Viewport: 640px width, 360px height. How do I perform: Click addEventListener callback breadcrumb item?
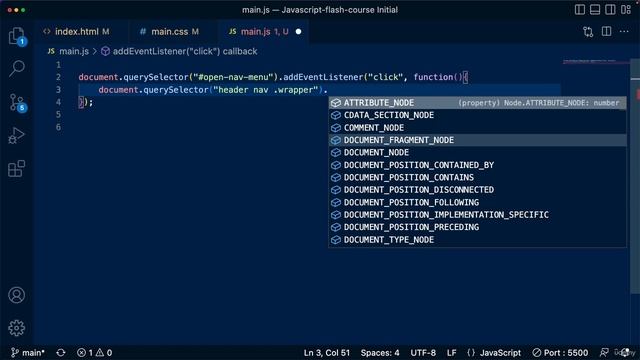click(x=179, y=51)
